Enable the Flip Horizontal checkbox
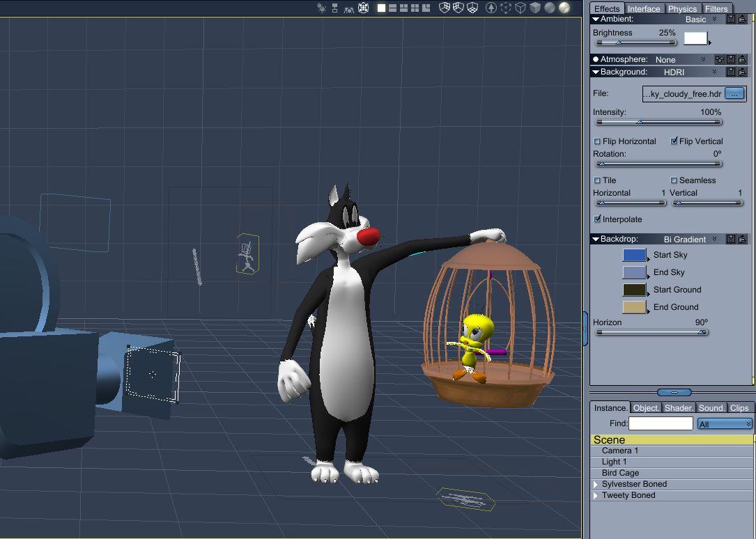This screenshot has width=756, height=539. click(x=597, y=141)
